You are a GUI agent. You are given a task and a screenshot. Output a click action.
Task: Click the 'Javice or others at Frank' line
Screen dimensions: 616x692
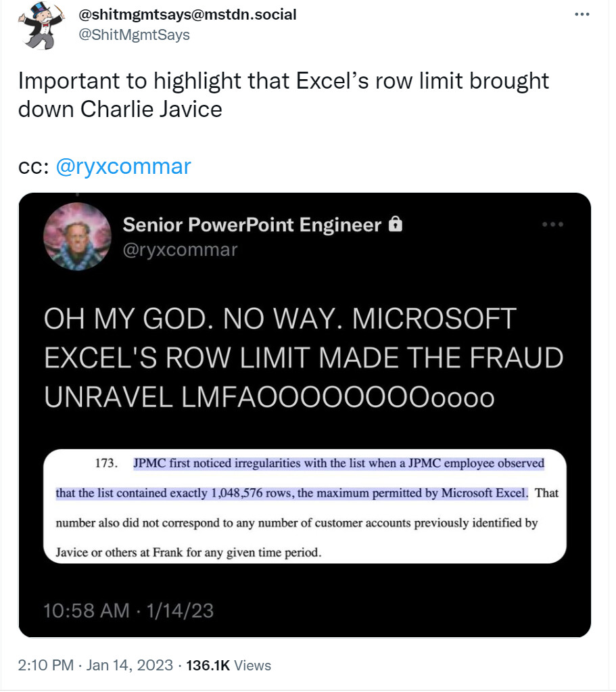[x=189, y=553]
